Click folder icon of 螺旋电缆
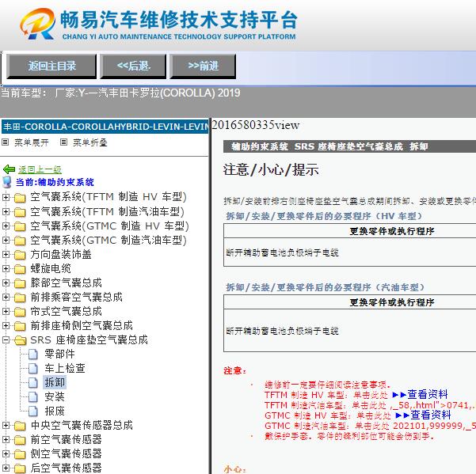Image resolution: width=476 pixels, height=474 pixels. coord(20,269)
